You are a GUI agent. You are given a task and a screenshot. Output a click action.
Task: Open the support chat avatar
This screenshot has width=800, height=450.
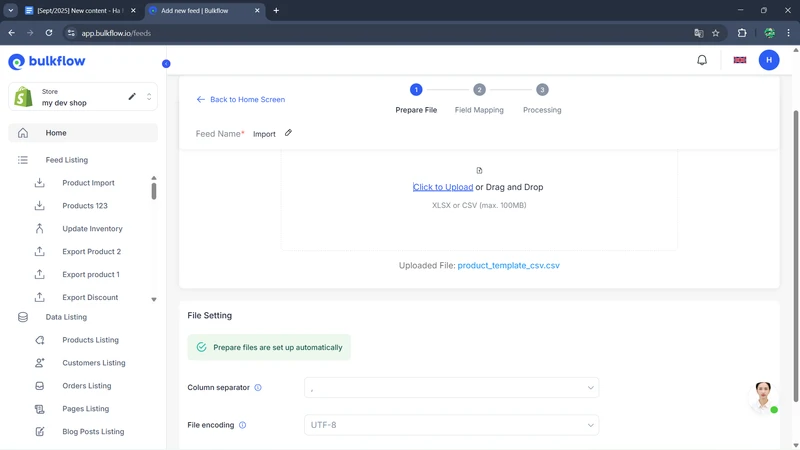click(x=763, y=396)
